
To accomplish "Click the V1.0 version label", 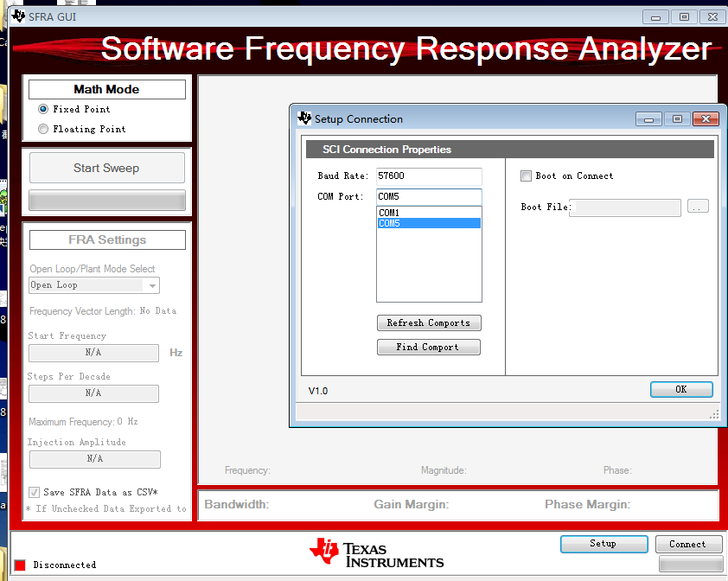I will (x=318, y=391).
